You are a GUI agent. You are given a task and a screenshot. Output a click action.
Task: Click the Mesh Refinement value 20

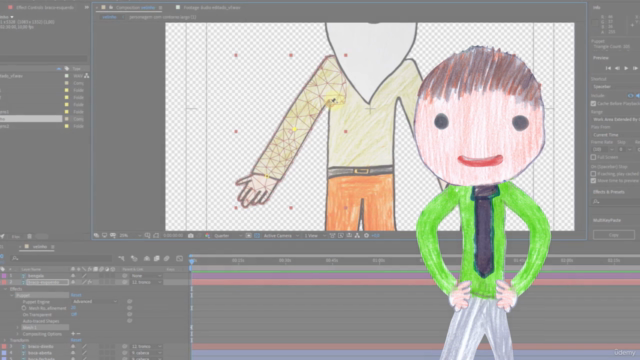point(73,308)
